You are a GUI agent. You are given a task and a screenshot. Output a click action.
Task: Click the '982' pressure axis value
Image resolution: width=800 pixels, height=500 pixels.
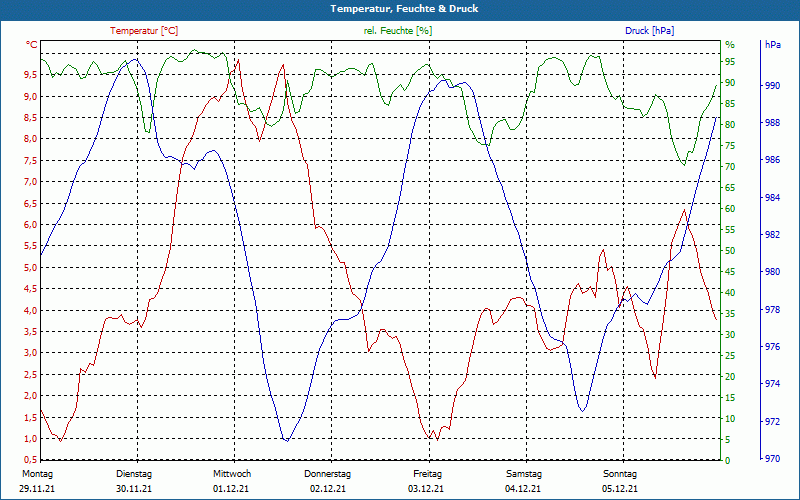pyautogui.click(x=772, y=235)
